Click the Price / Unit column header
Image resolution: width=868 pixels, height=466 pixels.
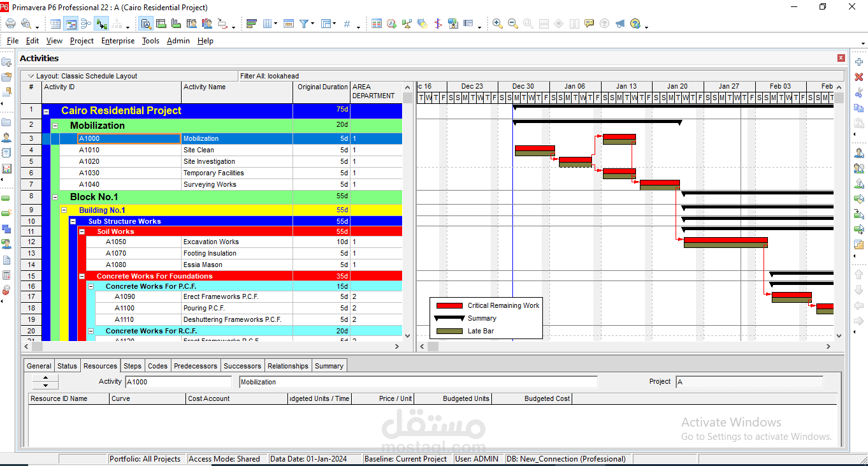(x=383, y=398)
